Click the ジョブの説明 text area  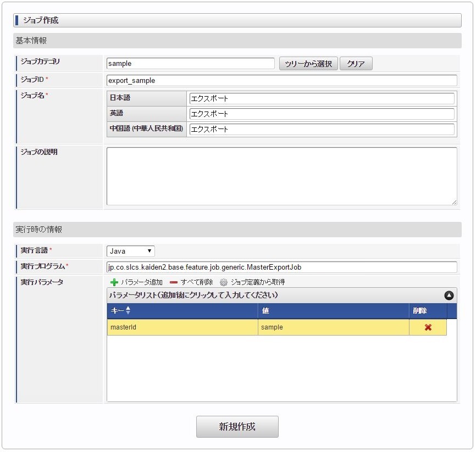282,176
